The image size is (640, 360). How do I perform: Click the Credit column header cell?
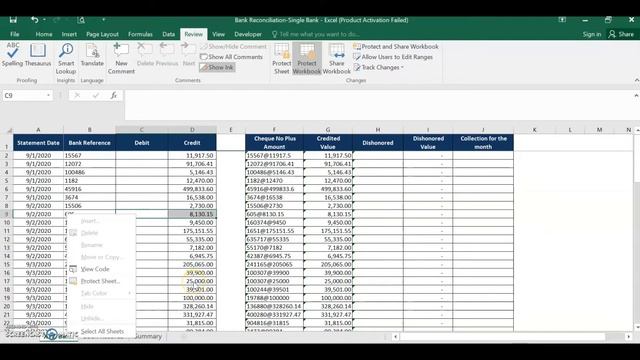192,143
